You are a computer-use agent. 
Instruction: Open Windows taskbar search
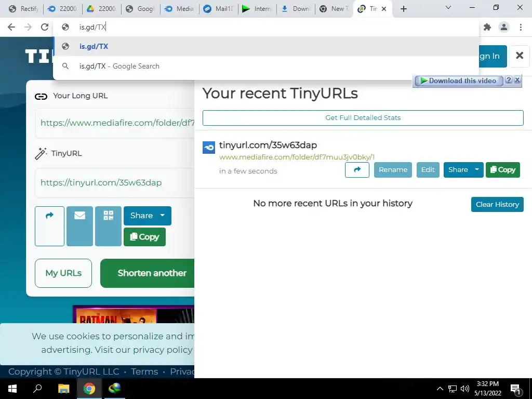(x=37, y=389)
